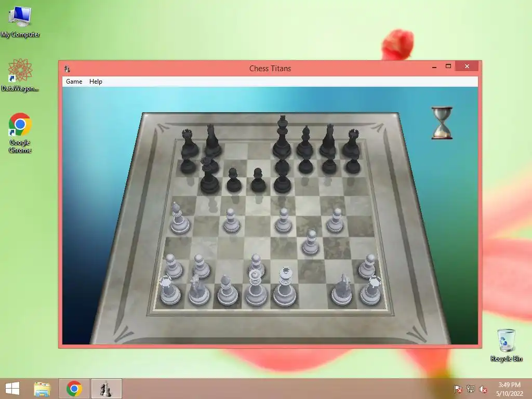Image resolution: width=532 pixels, height=399 pixels.
Task: Open the Recycle Bin
Action: 506,345
